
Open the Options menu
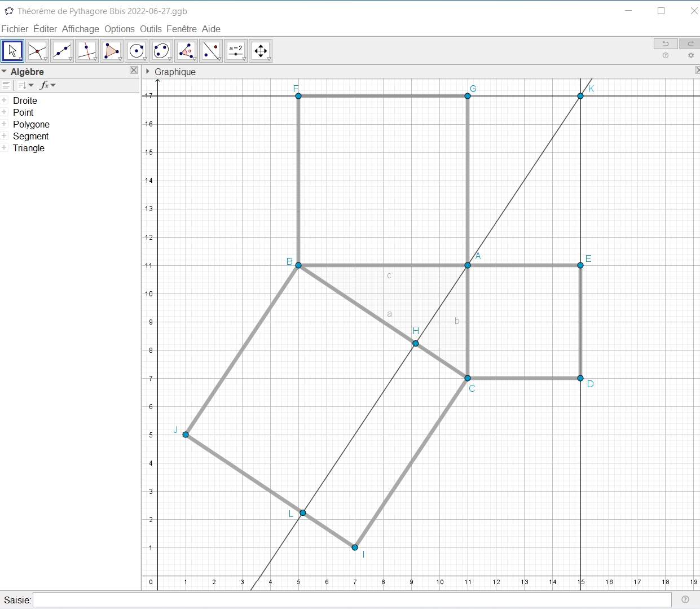tap(120, 29)
